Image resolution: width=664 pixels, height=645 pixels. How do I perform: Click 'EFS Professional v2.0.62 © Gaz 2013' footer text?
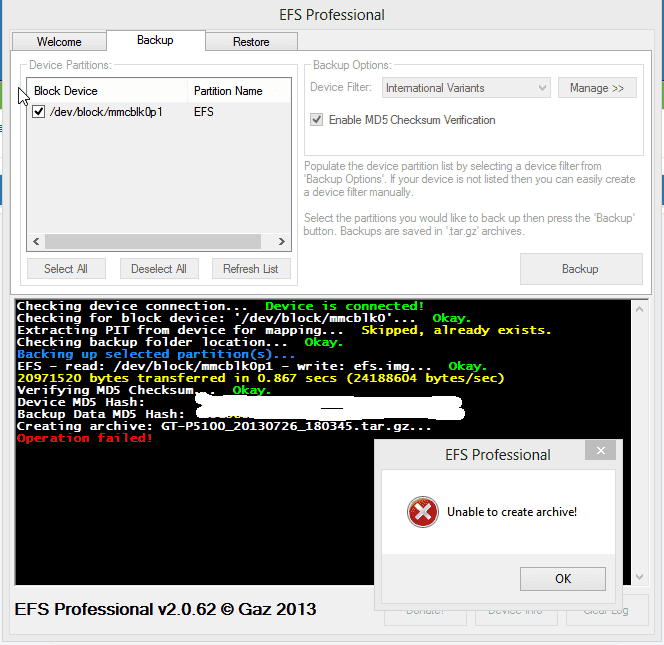pos(165,609)
